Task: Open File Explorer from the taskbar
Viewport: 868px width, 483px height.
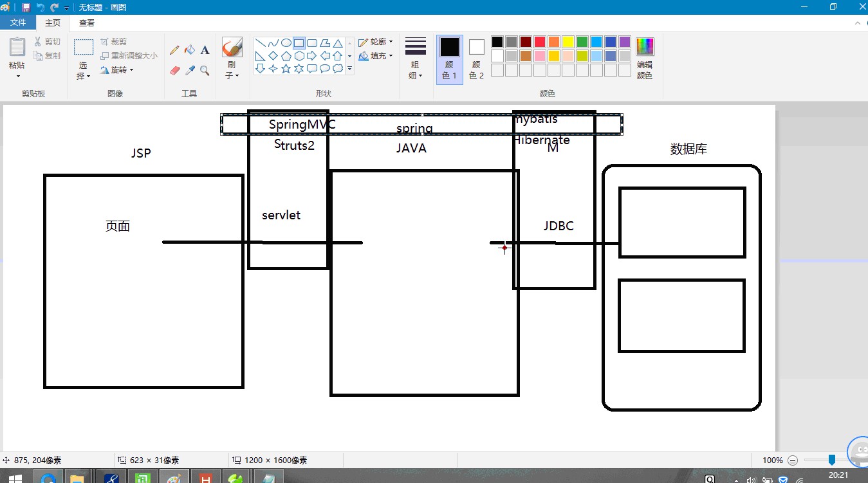Action: click(x=77, y=477)
